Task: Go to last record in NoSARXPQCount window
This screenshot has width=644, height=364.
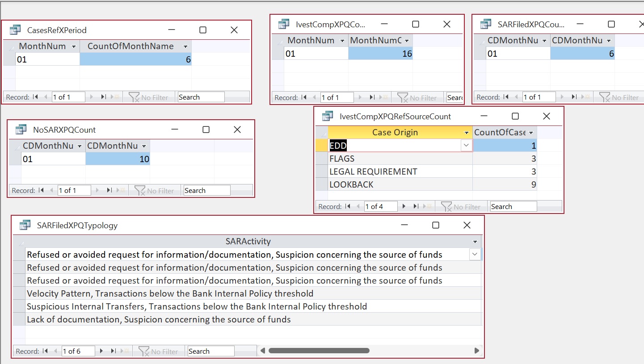Action: [109, 190]
